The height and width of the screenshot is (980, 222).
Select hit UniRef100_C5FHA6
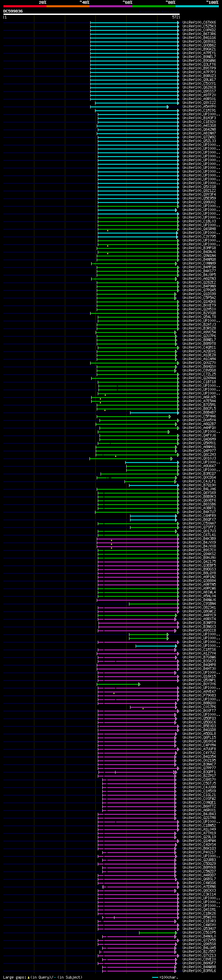199,416
